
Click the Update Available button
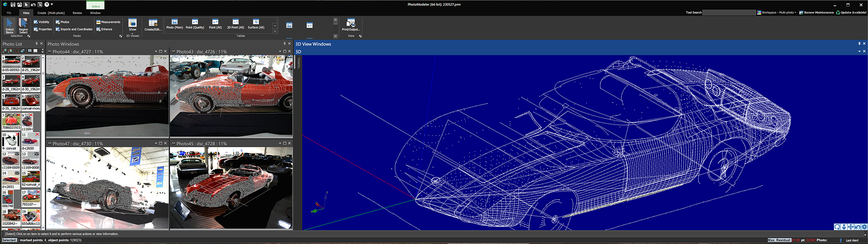coord(851,13)
